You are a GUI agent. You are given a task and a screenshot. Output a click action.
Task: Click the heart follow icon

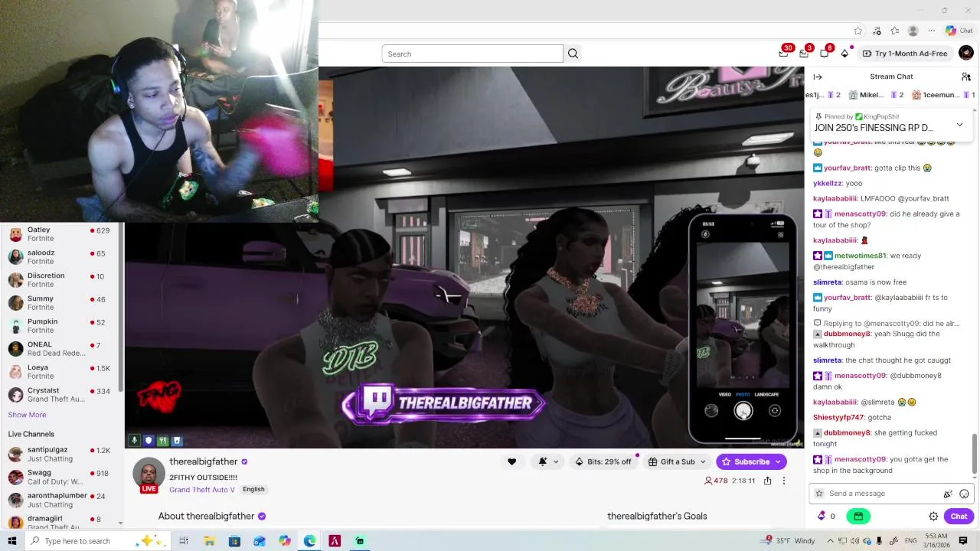(x=511, y=461)
